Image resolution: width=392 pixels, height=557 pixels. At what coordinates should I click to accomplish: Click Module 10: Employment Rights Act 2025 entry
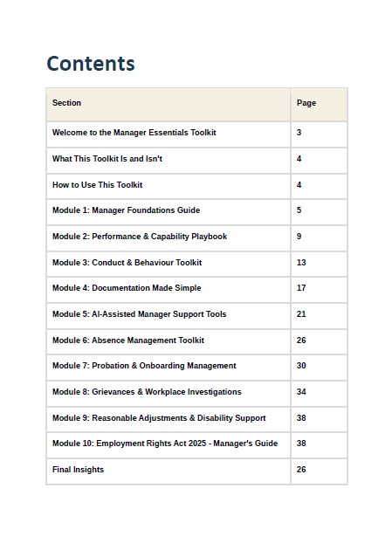tap(165, 444)
